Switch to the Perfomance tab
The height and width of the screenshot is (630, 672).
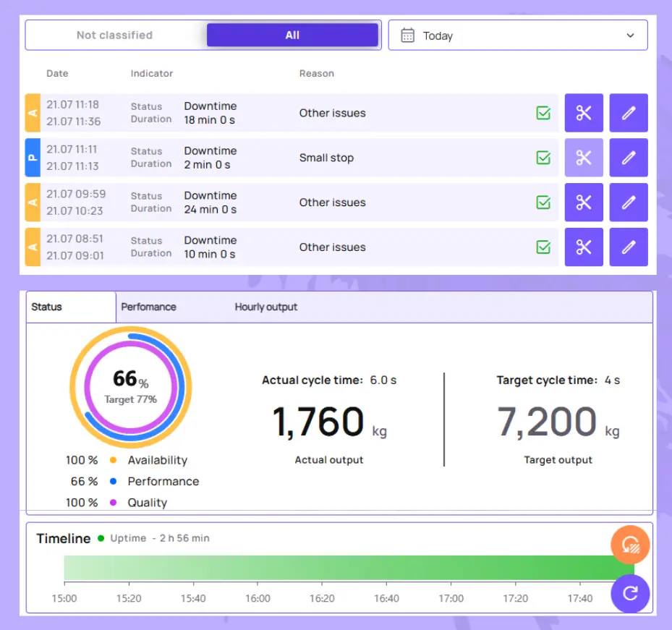tap(148, 307)
